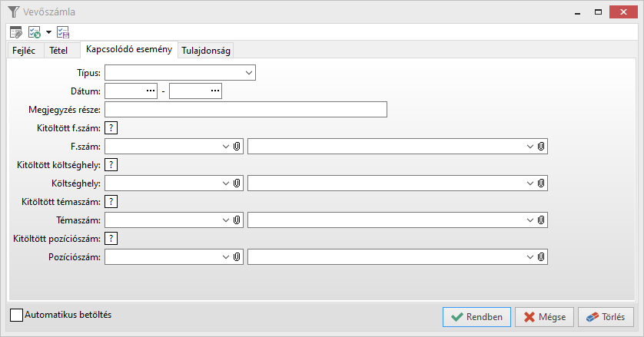Click the Törlés button

(x=606, y=316)
